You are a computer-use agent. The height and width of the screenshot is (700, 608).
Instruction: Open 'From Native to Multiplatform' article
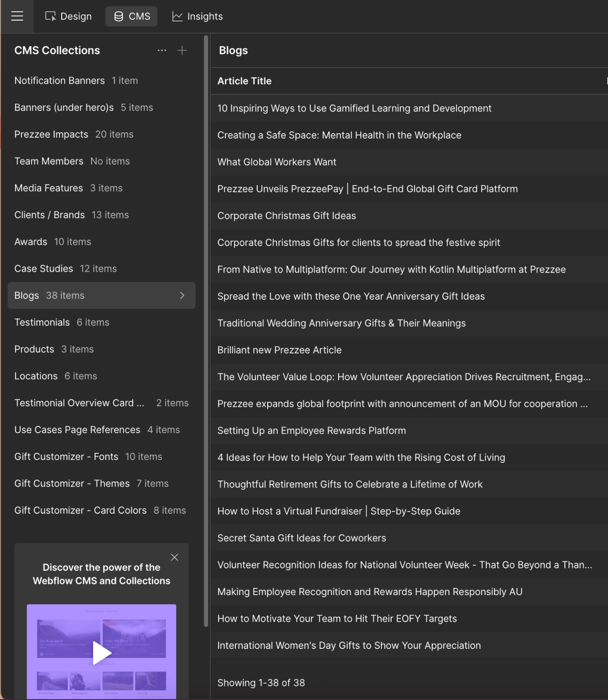pyautogui.click(x=409, y=269)
